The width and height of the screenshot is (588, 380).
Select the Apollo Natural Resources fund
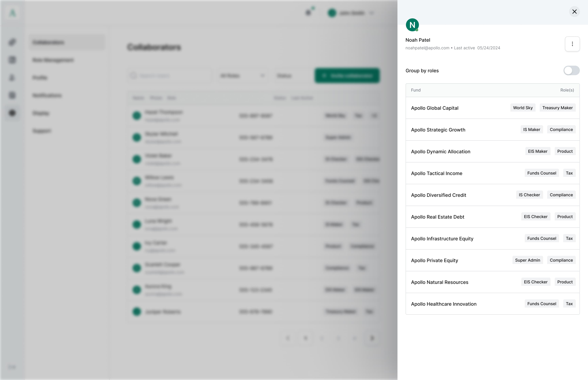pos(493,282)
